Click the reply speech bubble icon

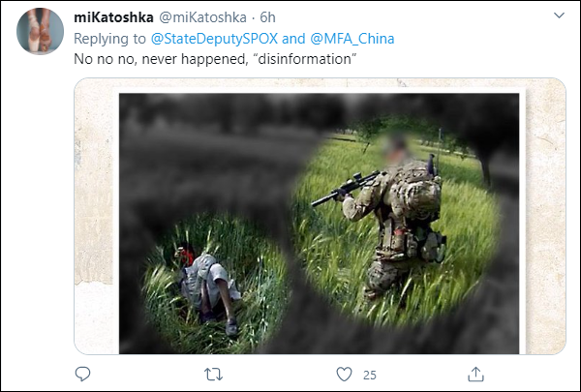tap(82, 375)
